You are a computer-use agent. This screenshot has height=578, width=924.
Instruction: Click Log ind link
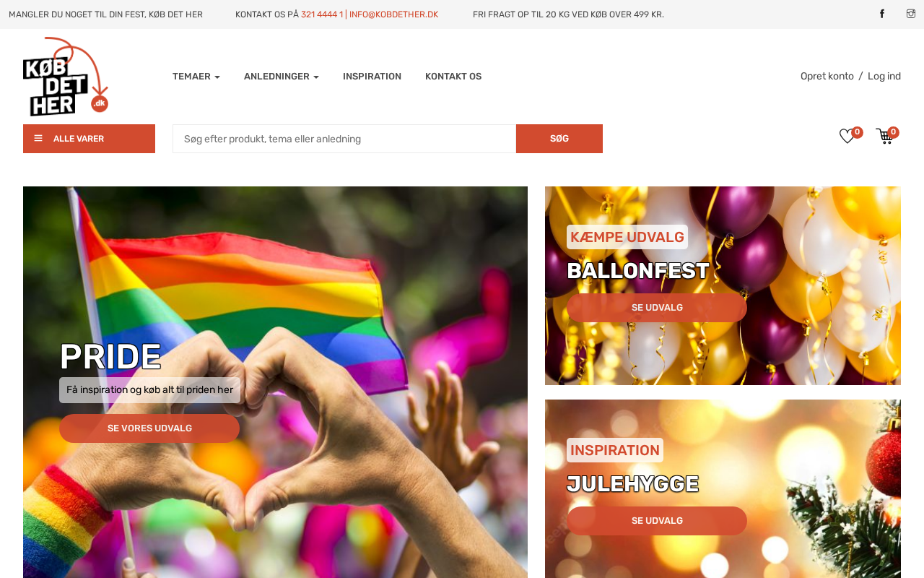click(884, 77)
